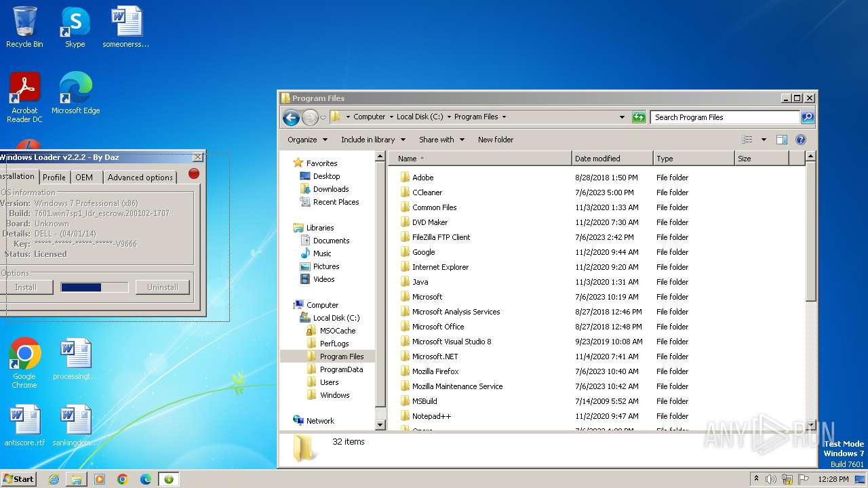868x488 pixels.
Task: Click the Windows Loader taskbar button
Action: 169,479
